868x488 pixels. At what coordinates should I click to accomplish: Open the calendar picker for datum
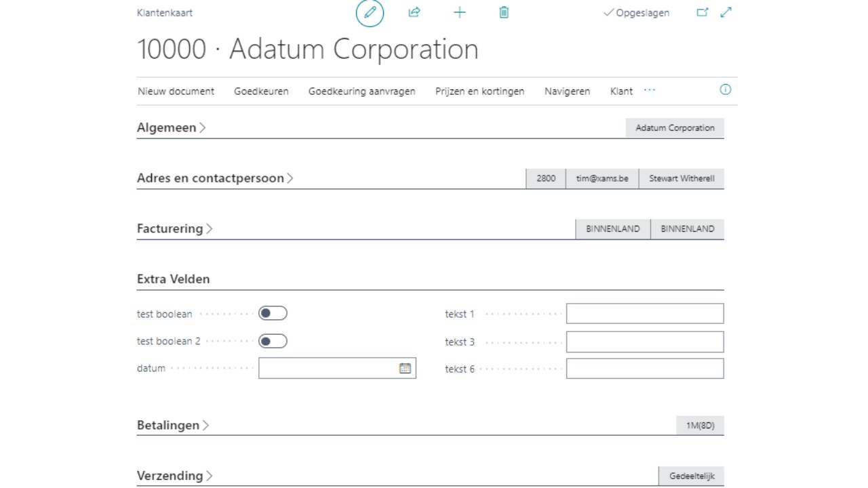point(405,368)
